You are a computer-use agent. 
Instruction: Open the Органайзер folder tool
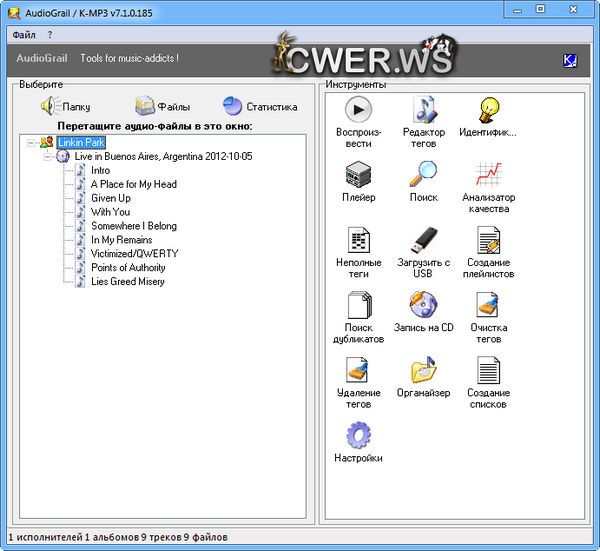[423, 372]
